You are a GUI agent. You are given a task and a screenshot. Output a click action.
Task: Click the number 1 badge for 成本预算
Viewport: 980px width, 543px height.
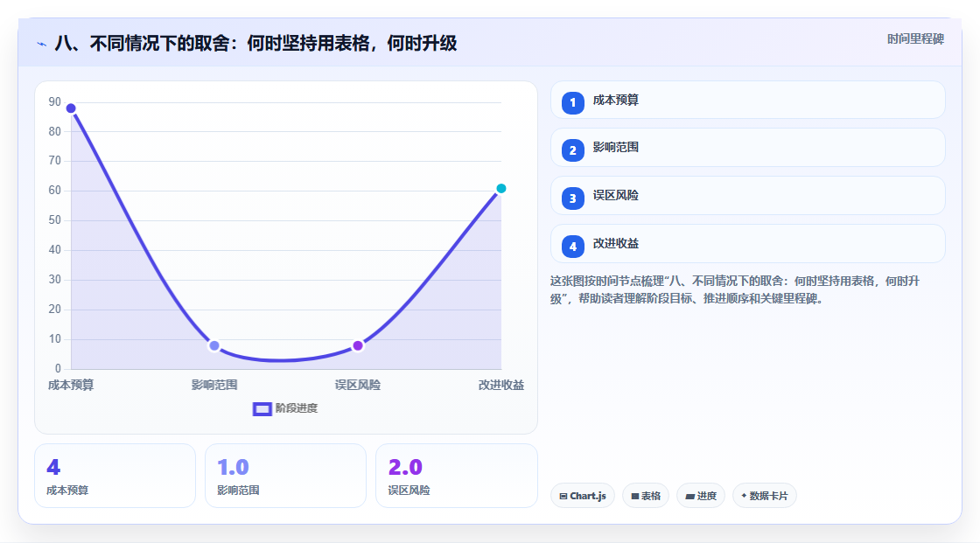point(572,102)
